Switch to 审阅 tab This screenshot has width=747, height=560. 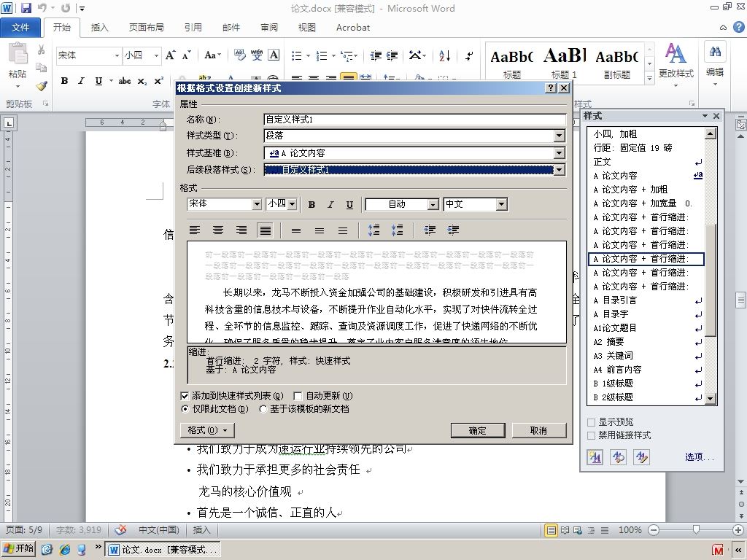click(269, 28)
